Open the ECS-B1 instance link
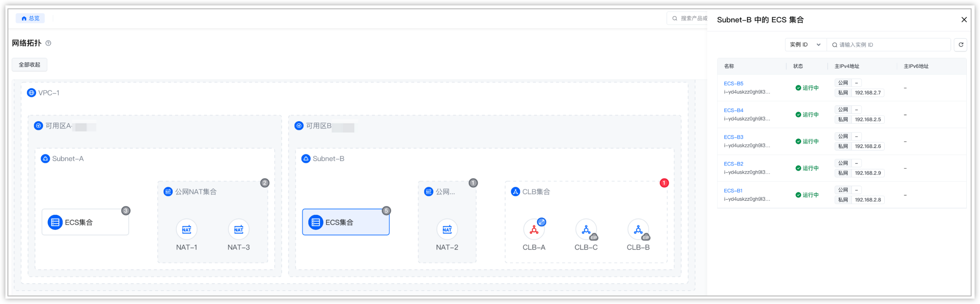 pos(733,191)
